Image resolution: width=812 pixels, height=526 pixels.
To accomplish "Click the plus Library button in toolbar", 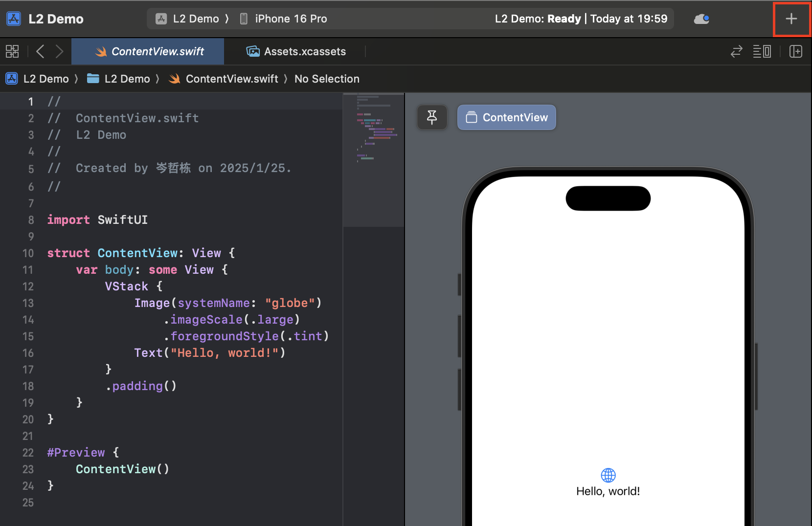I will coord(791,19).
